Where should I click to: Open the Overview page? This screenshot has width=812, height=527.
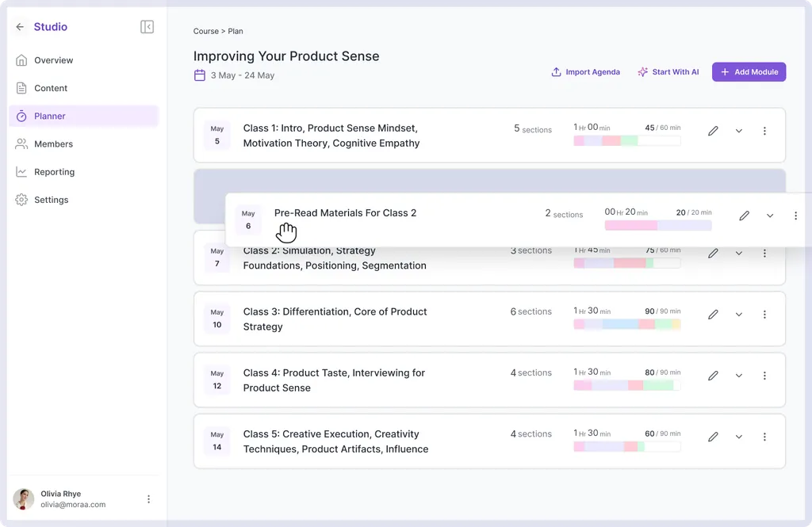click(84, 60)
